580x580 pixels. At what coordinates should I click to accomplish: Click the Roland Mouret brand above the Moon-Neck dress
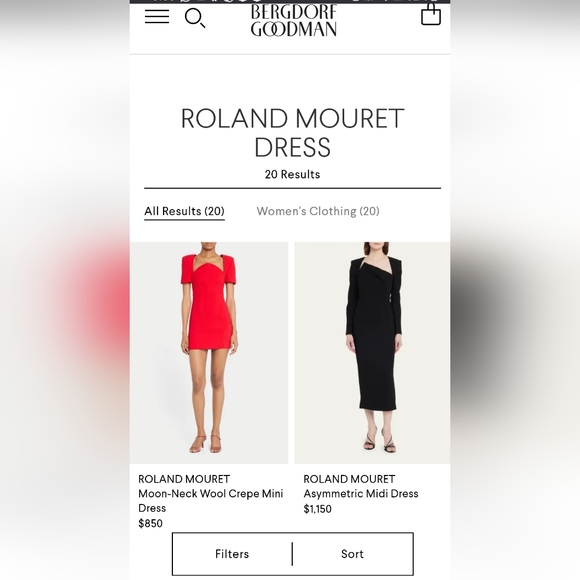(x=184, y=479)
